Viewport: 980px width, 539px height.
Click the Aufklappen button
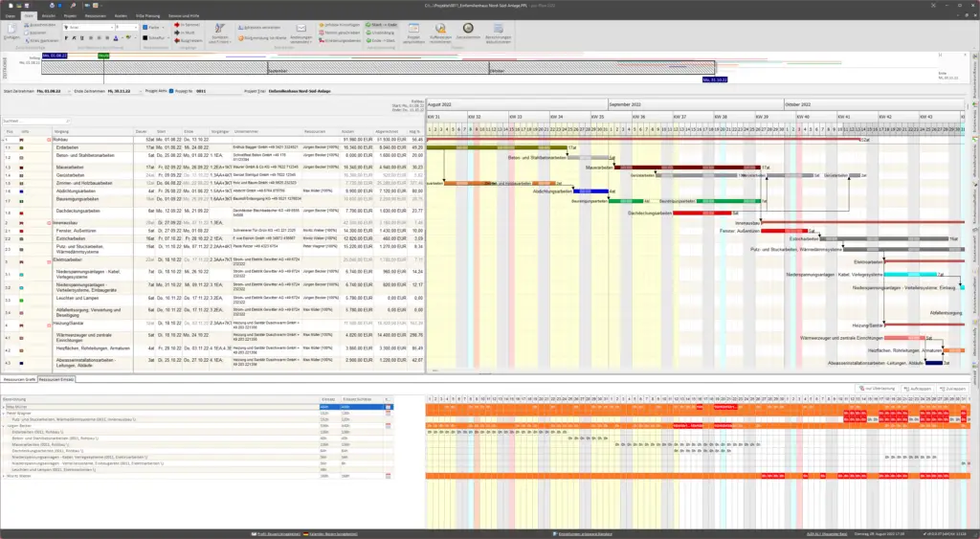point(917,389)
